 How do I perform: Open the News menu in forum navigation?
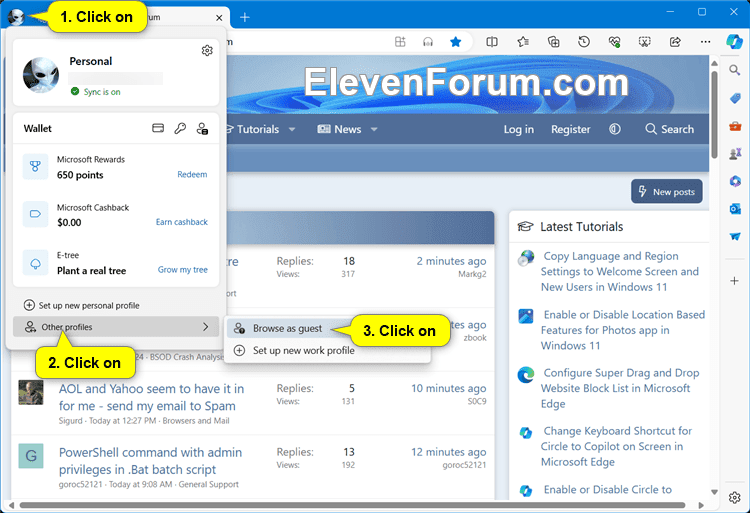tap(341, 129)
